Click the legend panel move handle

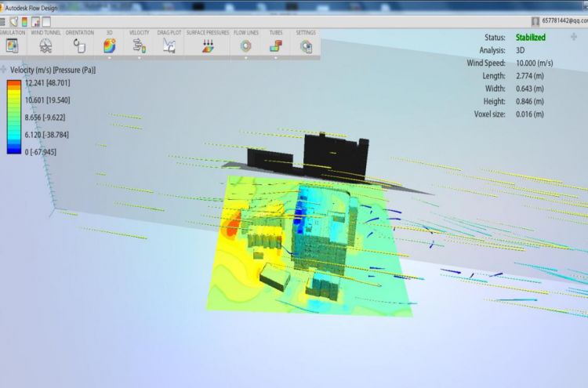pos(3,69)
